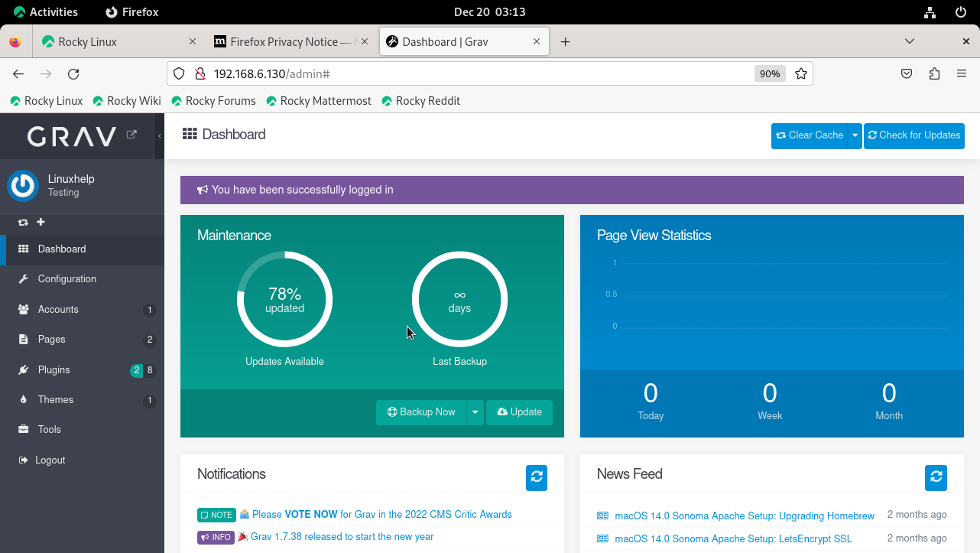Open a new browser tab
The height and width of the screenshot is (553, 980).
[565, 42]
